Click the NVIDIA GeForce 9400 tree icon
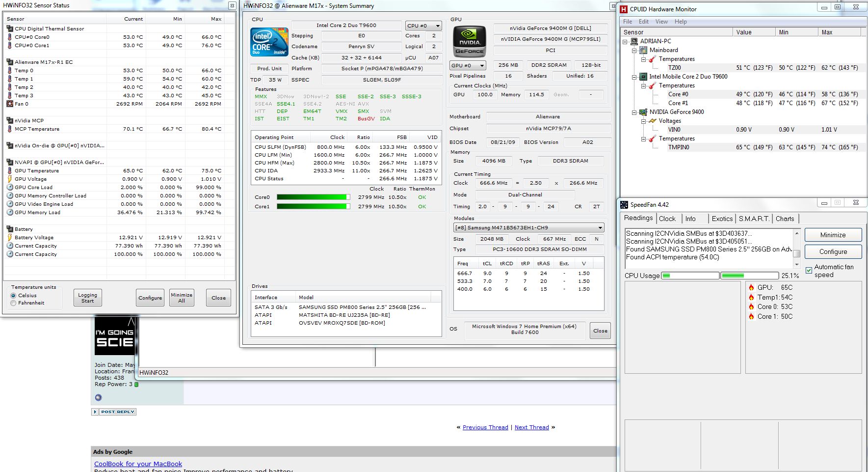 (x=643, y=112)
